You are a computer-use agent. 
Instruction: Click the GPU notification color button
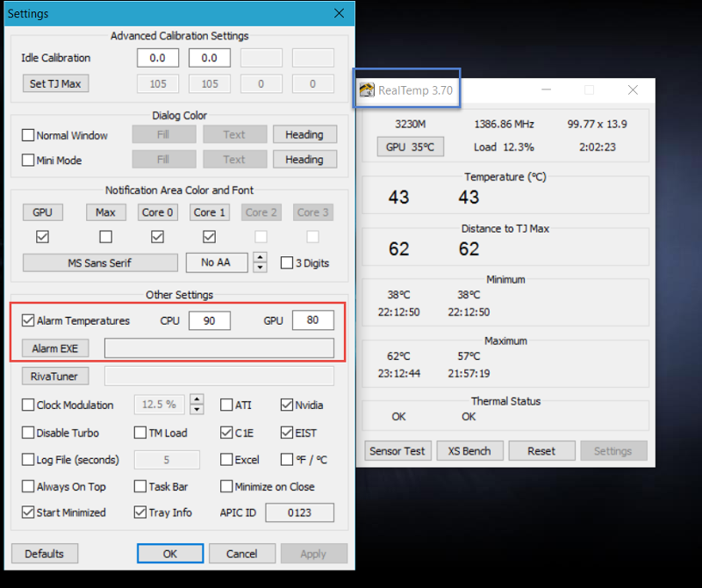42,212
